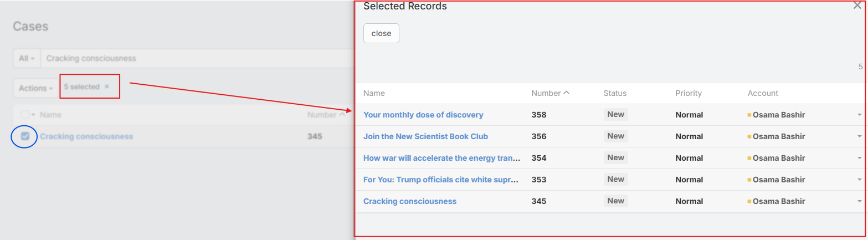The width and height of the screenshot is (868, 240).
Task: Open the "Join the New Scientist Book Club" case
Action: pos(425,136)
